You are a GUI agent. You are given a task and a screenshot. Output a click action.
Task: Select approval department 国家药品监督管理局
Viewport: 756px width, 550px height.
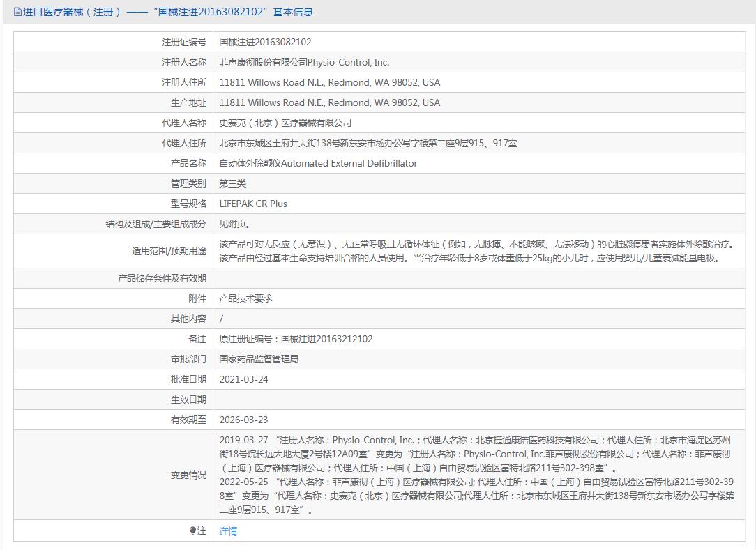[x=259, y=359]
